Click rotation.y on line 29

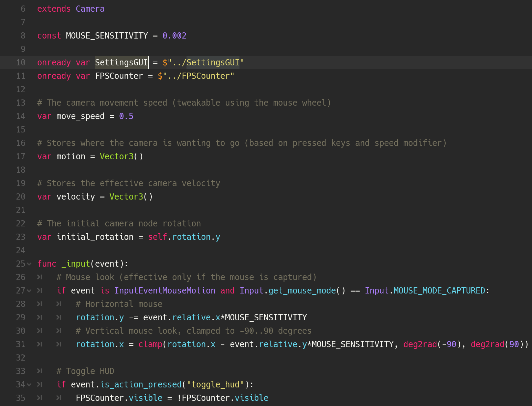point(100,318)
